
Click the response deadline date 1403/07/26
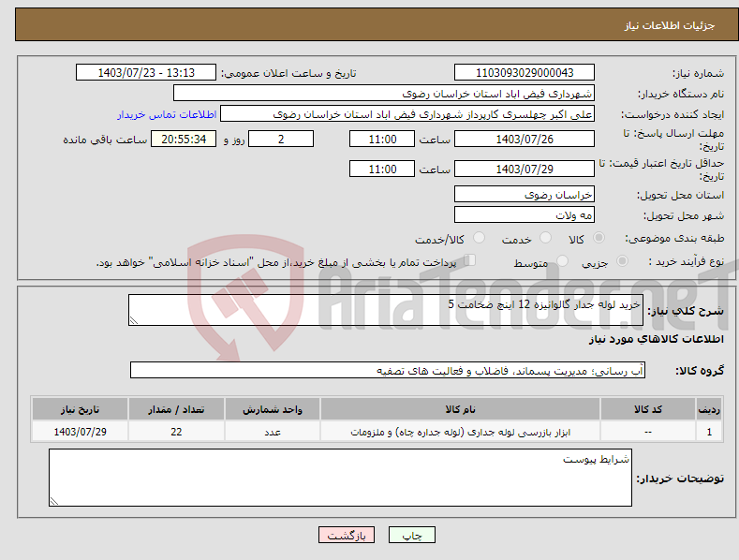point(525,139)
